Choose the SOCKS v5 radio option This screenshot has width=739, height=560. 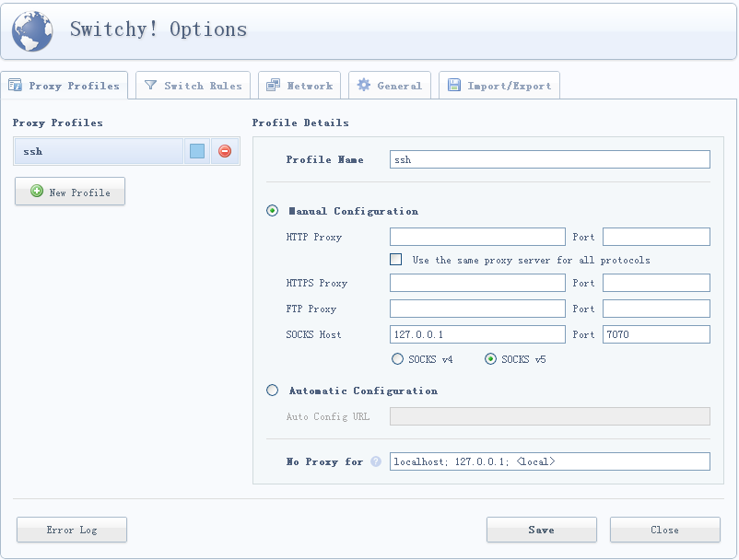click(491, 359)
